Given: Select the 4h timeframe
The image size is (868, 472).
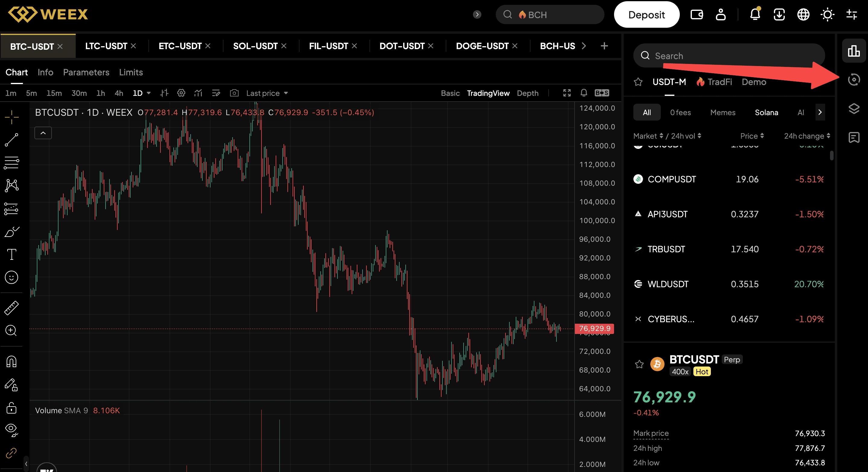Looking at the screenshot, I should (119, 93).
